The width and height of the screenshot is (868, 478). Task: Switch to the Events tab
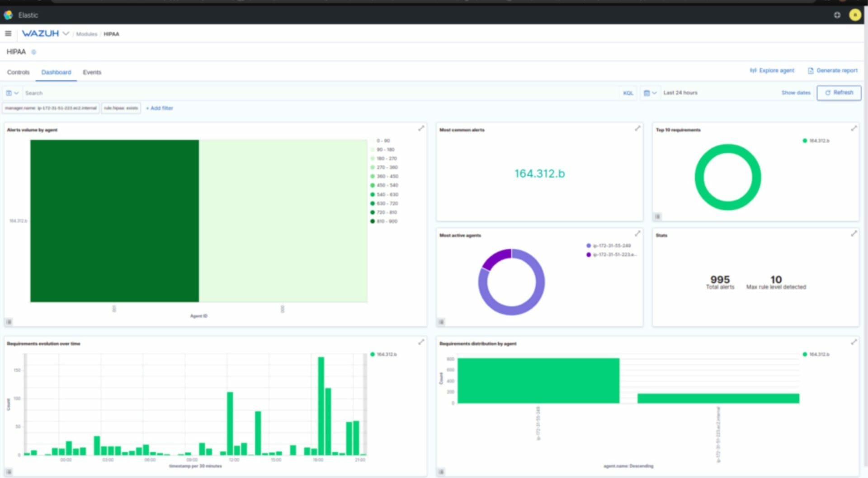coord(92,72)
